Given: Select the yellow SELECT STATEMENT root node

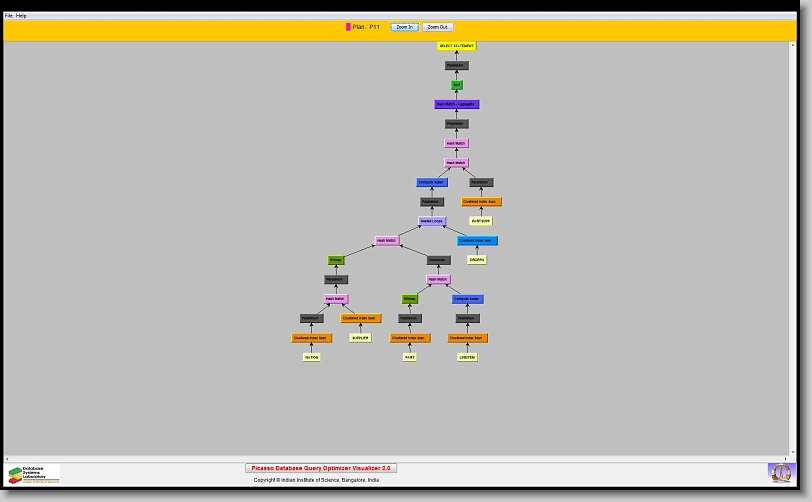Looking at the screenshot, I should 457,46.
